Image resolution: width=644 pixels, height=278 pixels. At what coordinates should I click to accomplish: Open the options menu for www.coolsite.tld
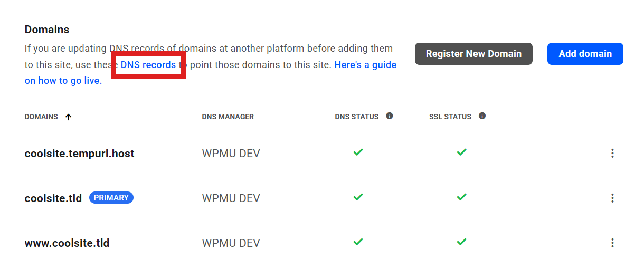[x=612, y=243]
